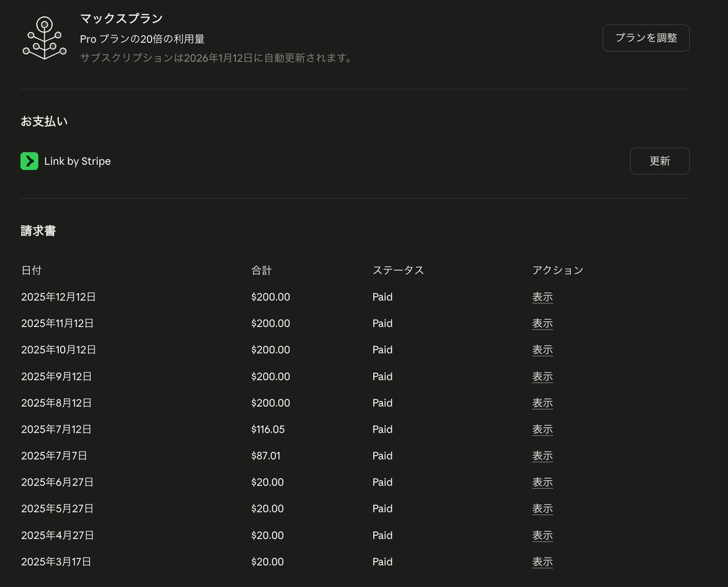This screenshot has width=728, height=587.
Task: View the 2025年9月12日 invoice via 表示
Action: point(542,377)
